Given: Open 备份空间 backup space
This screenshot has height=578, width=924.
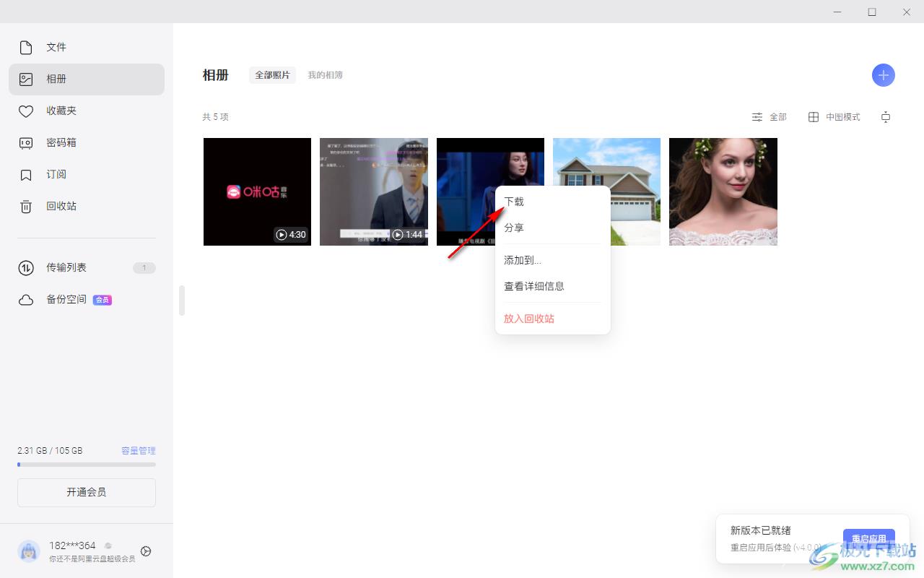Looking at the screenshot, I should [87, 300].
